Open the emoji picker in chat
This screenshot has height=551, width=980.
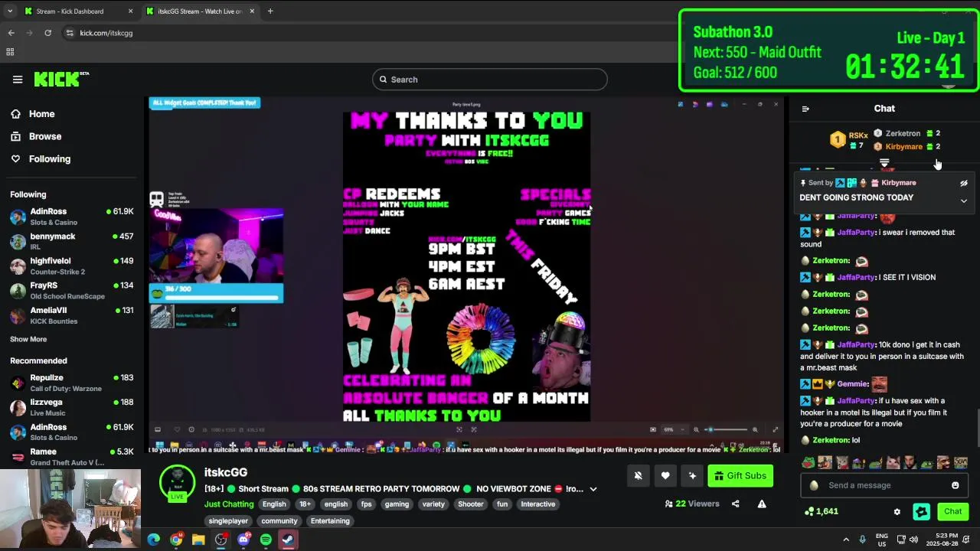pyautogui.click(x=955, y=485)
